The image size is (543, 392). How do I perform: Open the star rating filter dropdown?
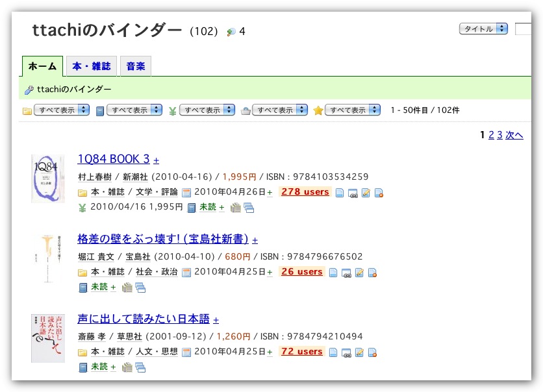[x=353, y=110]
